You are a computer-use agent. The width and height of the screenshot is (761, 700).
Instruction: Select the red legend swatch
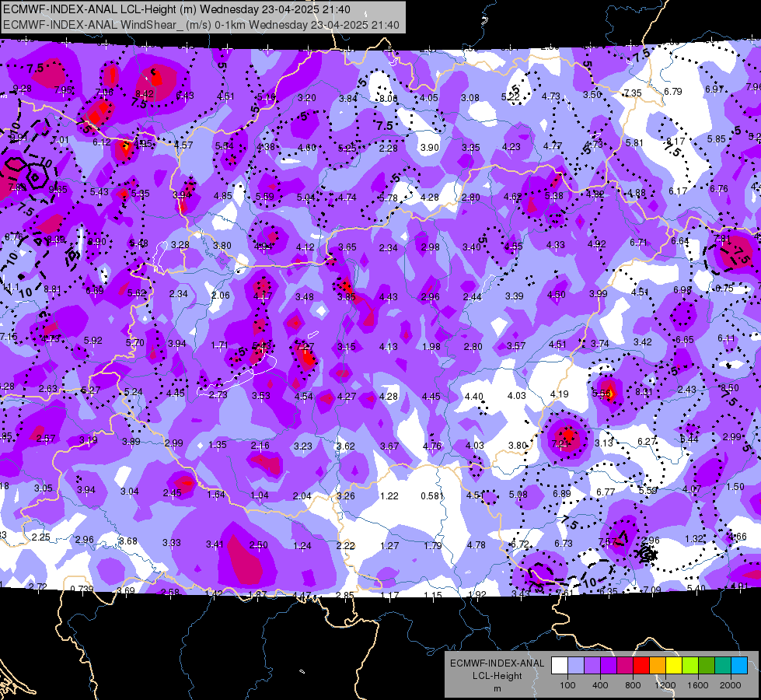coord(641,666)
